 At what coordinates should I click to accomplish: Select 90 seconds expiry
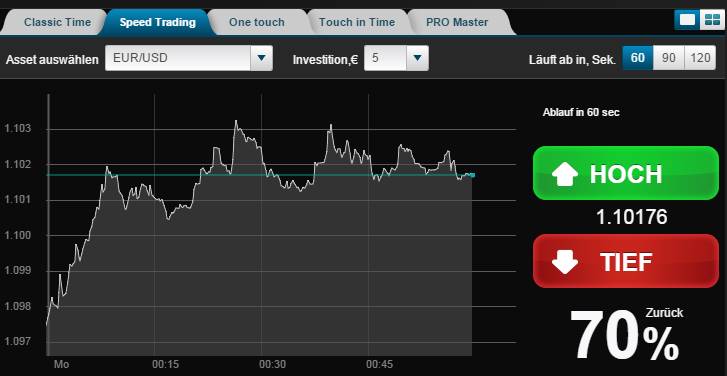pos(669,58)
